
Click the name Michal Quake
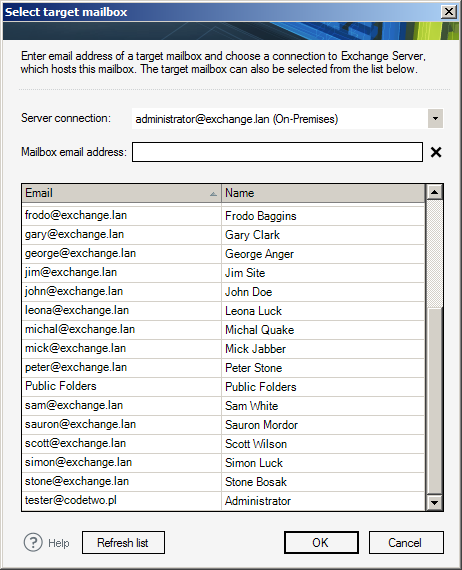(260, 330)
